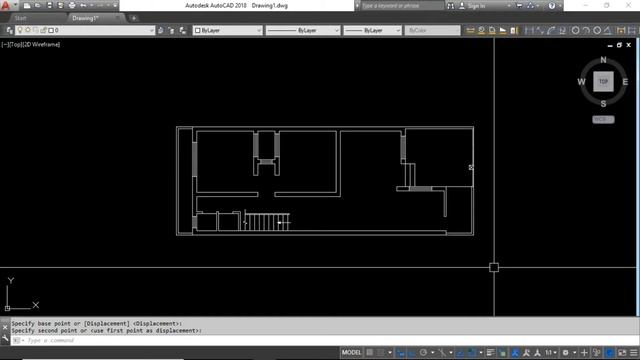Screen dimensions: 640x360
Task: Click the Plot (printer) icon
Action: pos(72,6)
